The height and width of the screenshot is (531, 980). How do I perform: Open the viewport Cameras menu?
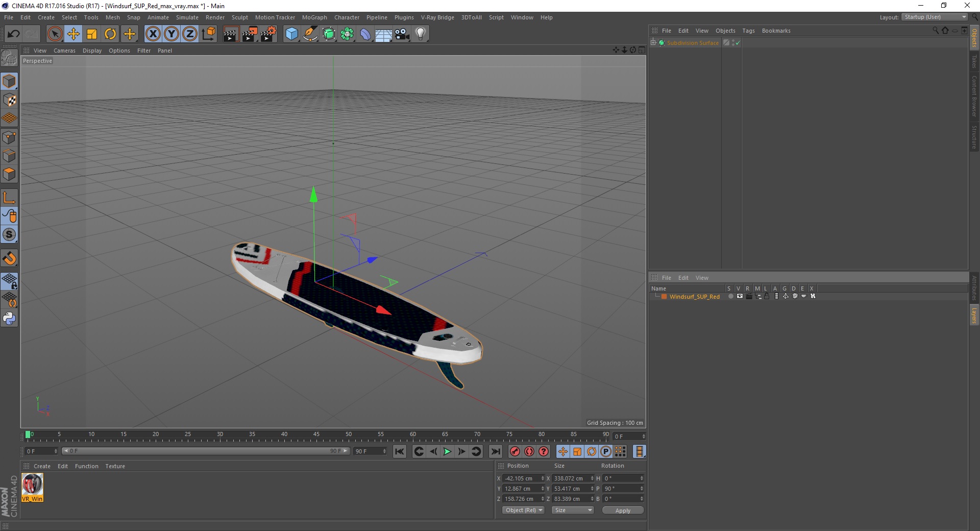point(64,51)
